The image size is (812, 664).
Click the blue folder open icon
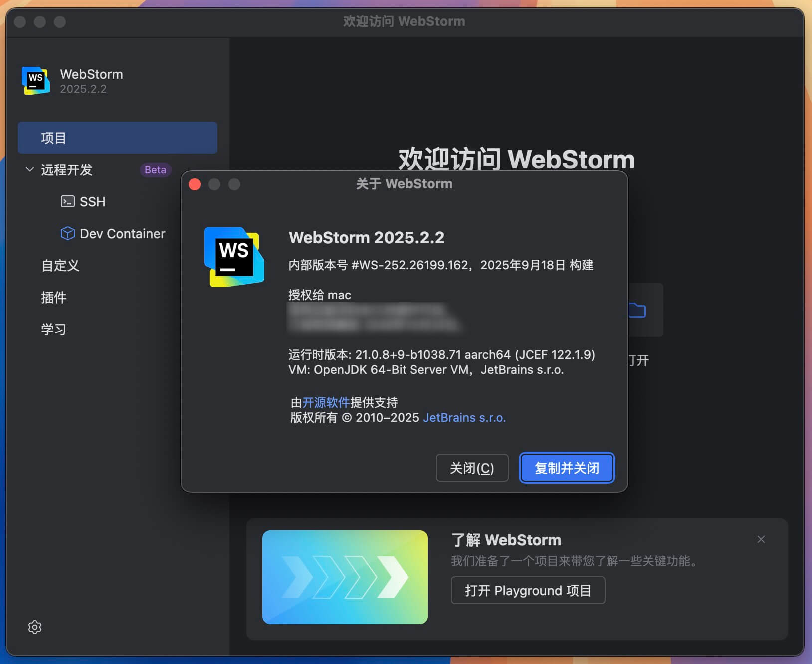pos(637,310)
